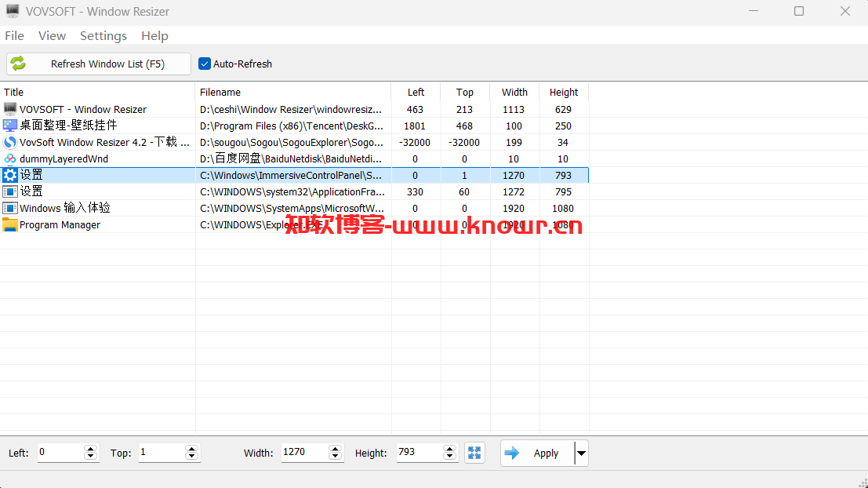Open the Settings menu
Image resolution: width=868 pixels, height=488 pixels.
point(104,36)
